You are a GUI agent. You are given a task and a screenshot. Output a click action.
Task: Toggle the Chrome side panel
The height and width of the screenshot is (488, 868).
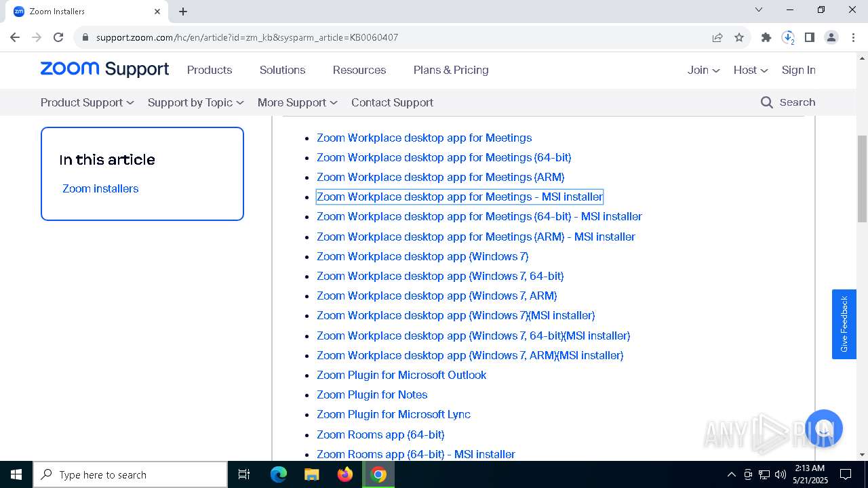(810, 37)
